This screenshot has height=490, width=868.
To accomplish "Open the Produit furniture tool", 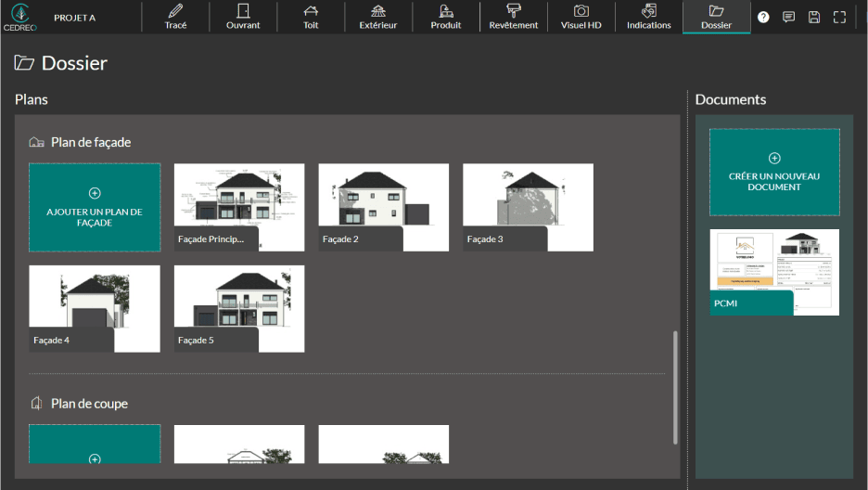I will [446, 17].
